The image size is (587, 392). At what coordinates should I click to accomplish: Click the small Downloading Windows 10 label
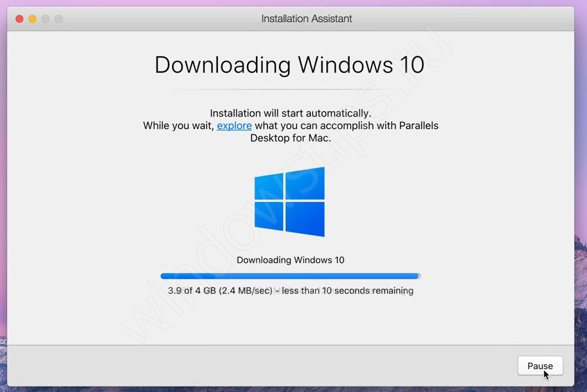[x=290, y=260]
